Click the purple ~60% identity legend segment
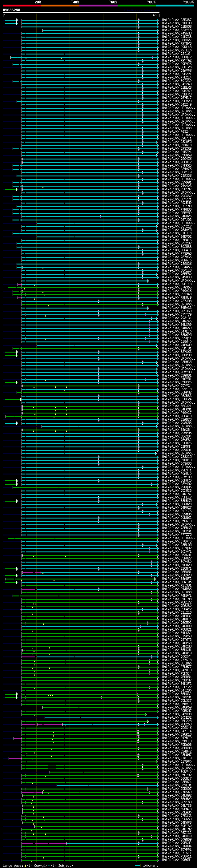The image size is (197, 868). tap(99, 6)
